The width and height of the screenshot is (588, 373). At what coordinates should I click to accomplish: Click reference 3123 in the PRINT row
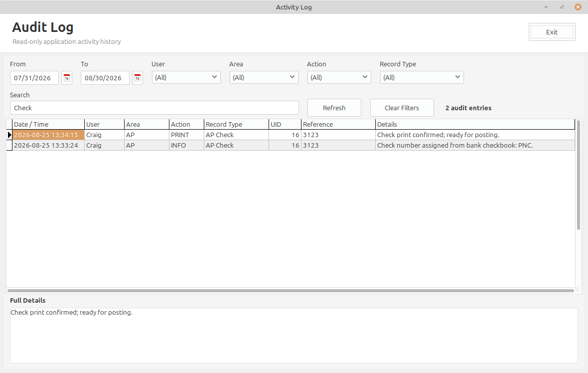coord(338,135)
